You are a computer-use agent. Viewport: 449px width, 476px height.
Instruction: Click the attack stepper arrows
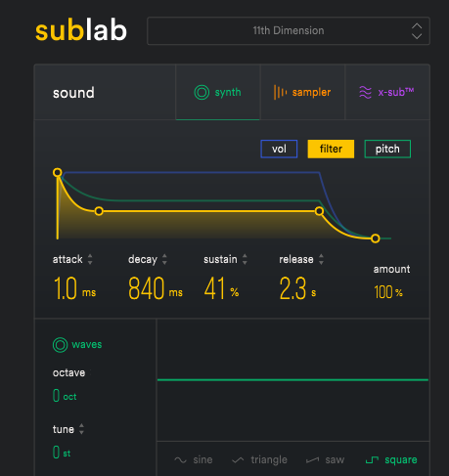point(90,259)
